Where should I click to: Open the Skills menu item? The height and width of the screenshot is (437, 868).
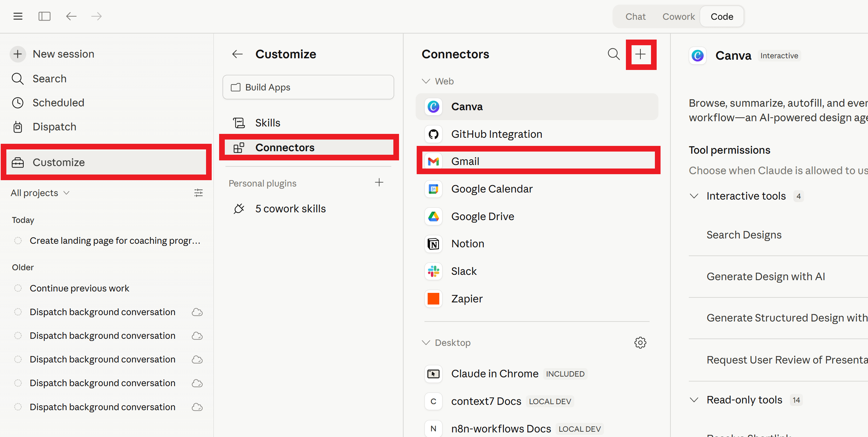click(x=268, y=123)
